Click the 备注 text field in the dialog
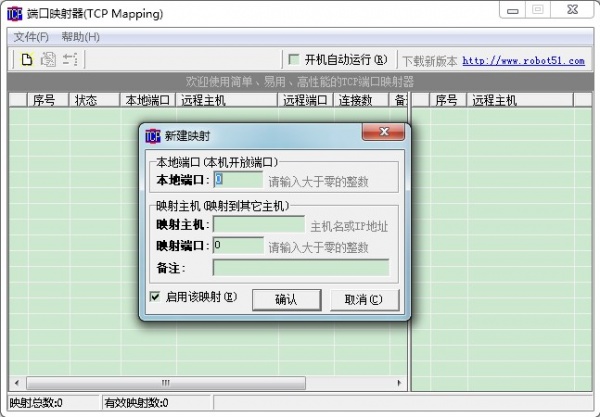This screenshot has width=600, height=417. pyautogui.click(x=301, y=267)
